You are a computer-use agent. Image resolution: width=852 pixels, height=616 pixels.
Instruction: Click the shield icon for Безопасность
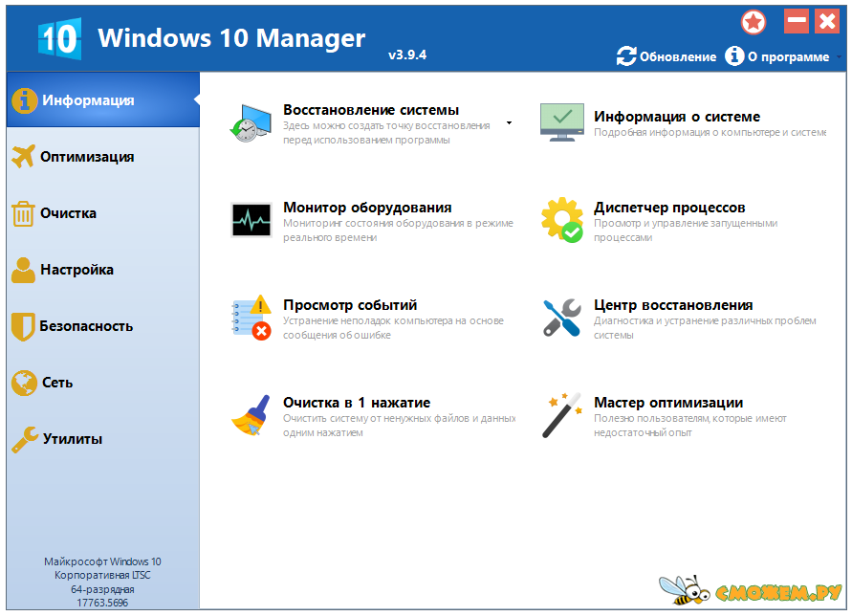click(23, 326)
